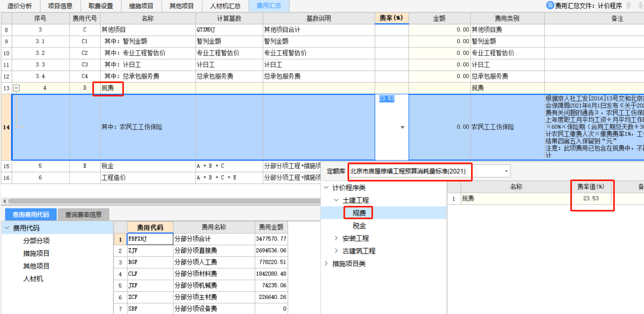Go to the 取费设置 tab
This screenshot has width=644, height=314.
tap(100, 6)
